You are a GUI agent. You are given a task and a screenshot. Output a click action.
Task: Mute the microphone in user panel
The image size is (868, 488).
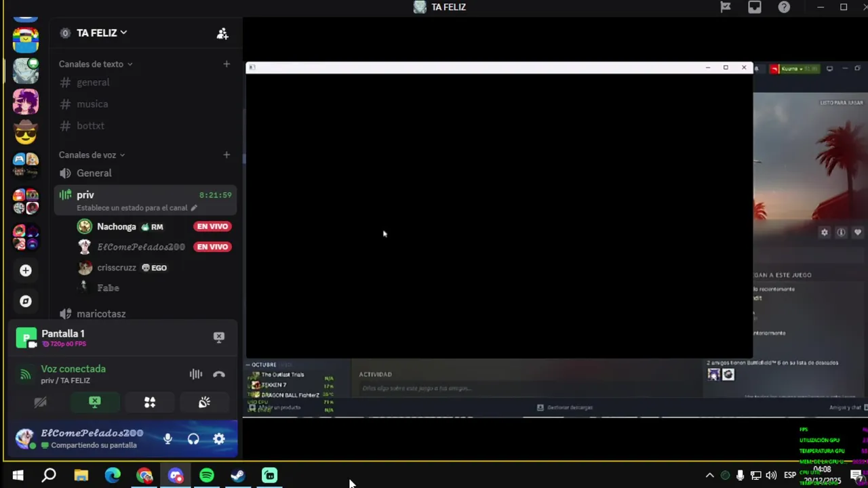click(x=167, y=439)
